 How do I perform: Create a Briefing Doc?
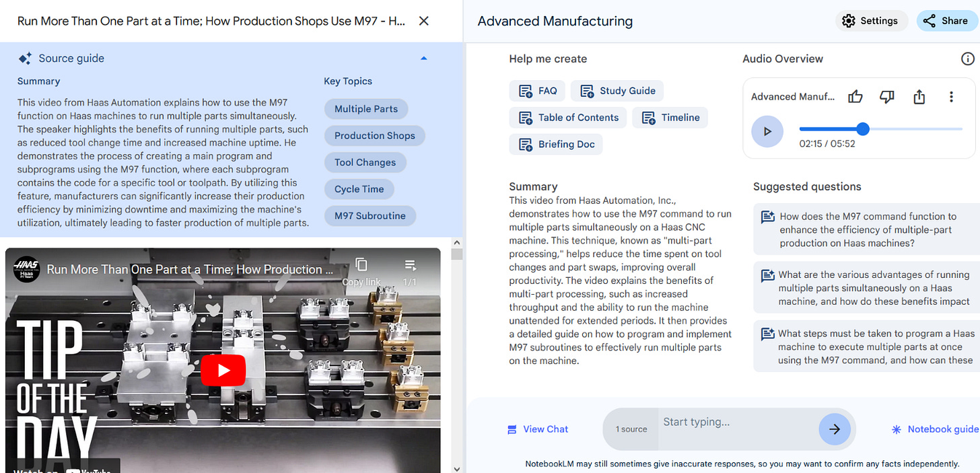(x=556, y=145)
